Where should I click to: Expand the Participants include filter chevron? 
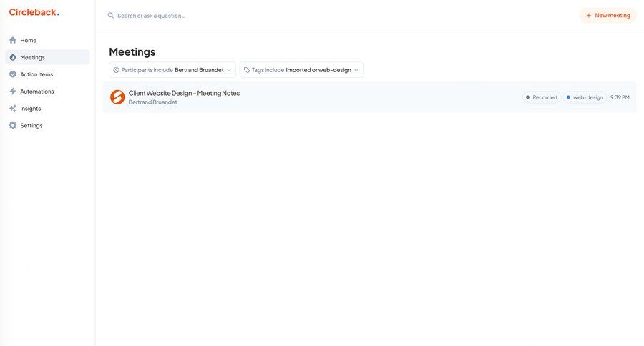[229, 70]
